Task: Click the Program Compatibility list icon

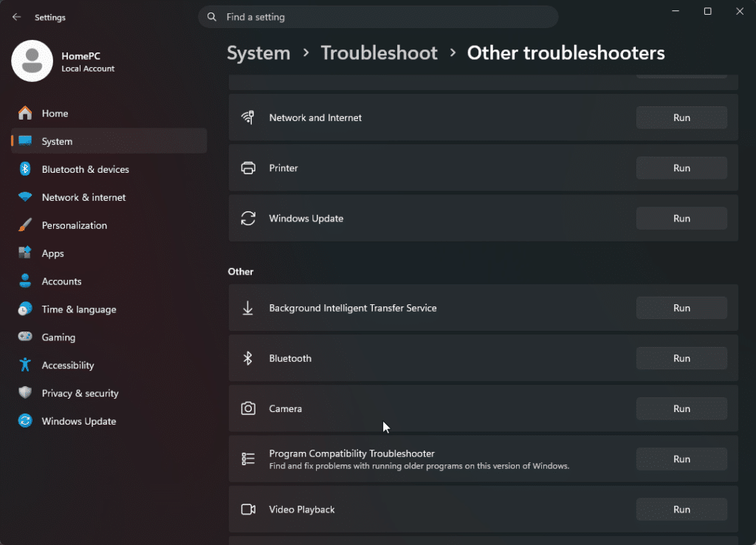Action: (248, 459)
